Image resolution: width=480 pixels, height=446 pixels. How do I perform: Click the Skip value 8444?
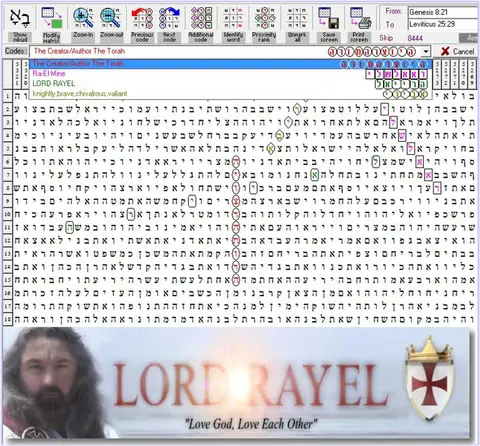(x=415, y=38)
